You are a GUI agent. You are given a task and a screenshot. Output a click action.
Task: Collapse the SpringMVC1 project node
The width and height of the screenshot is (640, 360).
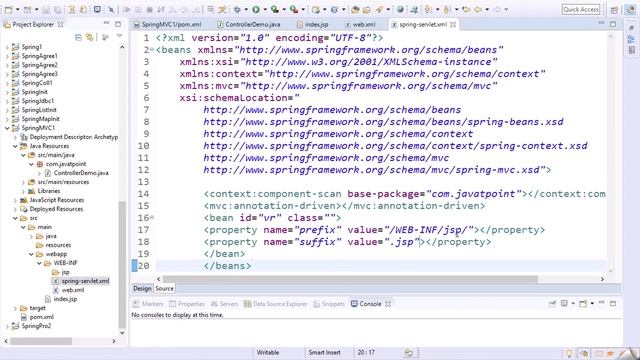7,128
